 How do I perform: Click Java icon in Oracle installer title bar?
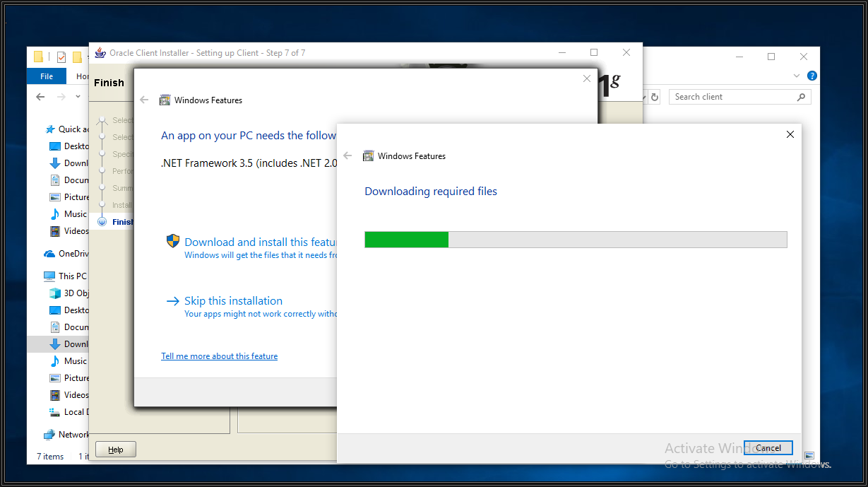[x=100, y=53]
